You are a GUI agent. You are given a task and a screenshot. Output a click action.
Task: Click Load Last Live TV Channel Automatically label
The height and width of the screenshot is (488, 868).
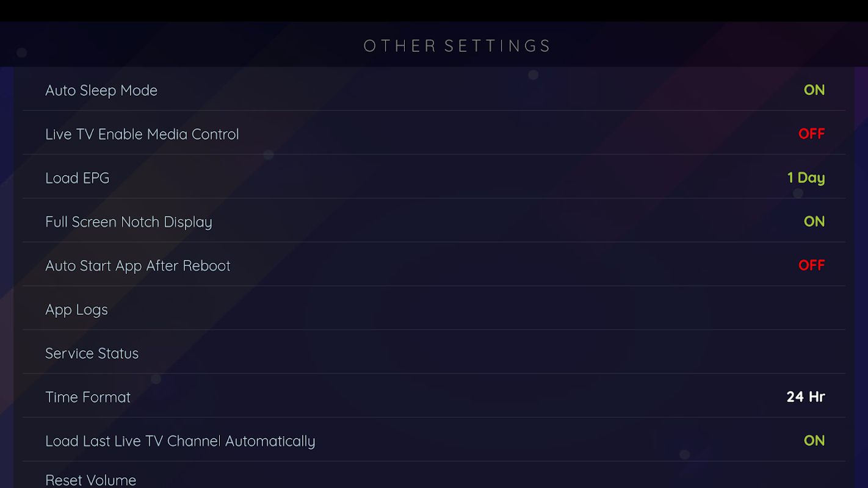click(x=180, y=441)
